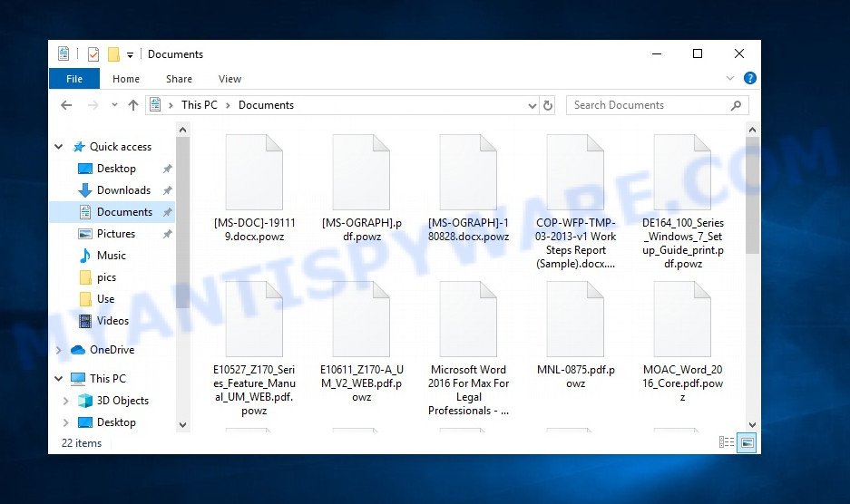This screenshot has height=504, width=850.
Task: Click the Forward navigation arrow
Action: click(x=93, y=105)
